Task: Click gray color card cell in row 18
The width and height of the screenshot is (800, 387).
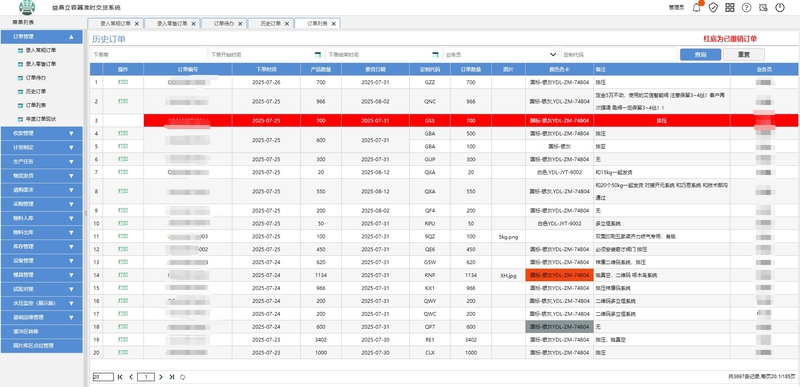Action: (x=560, y=327)
